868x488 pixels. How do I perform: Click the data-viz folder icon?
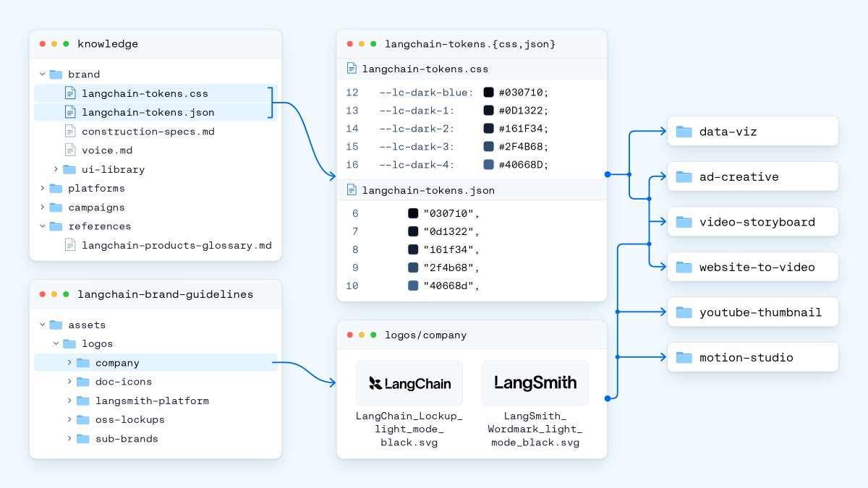[684, 132]
